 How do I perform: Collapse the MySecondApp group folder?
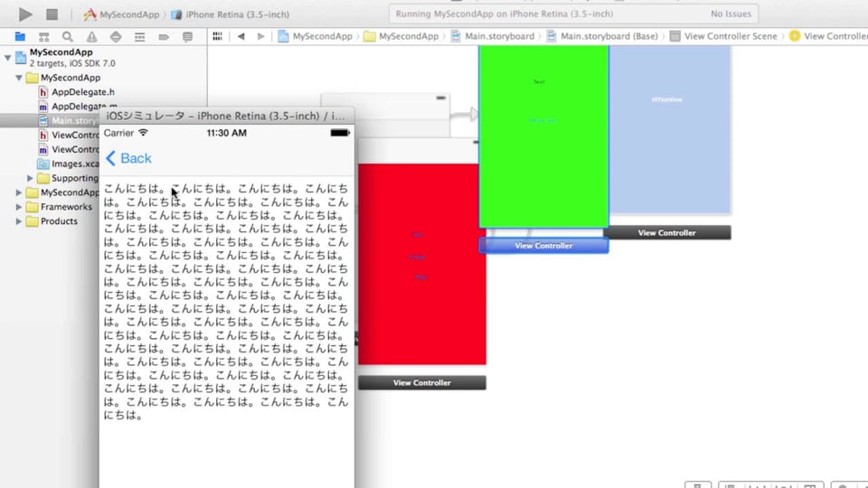(19, 78)
